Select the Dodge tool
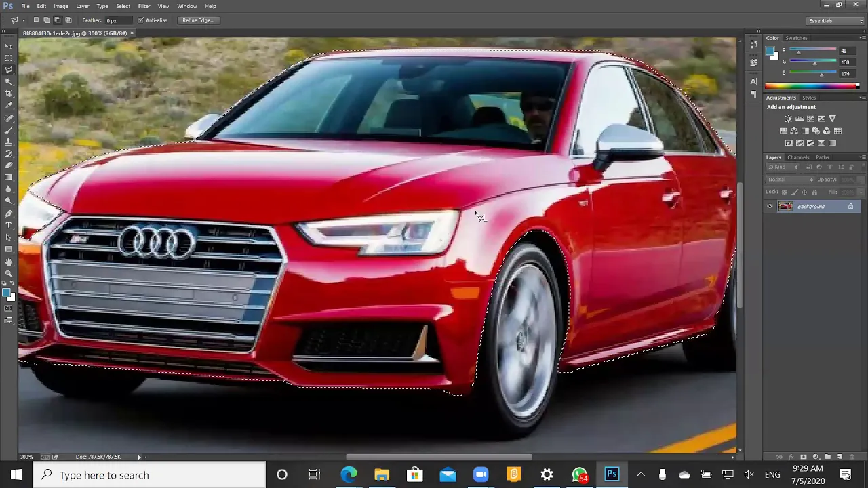 pyautogui.click(x=9, y=201)
